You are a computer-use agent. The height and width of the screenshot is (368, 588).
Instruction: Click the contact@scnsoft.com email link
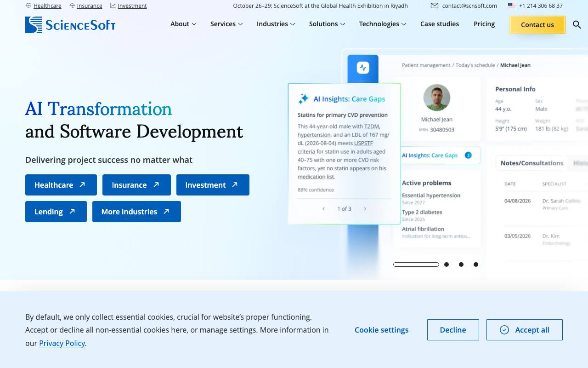pos(469,6)
